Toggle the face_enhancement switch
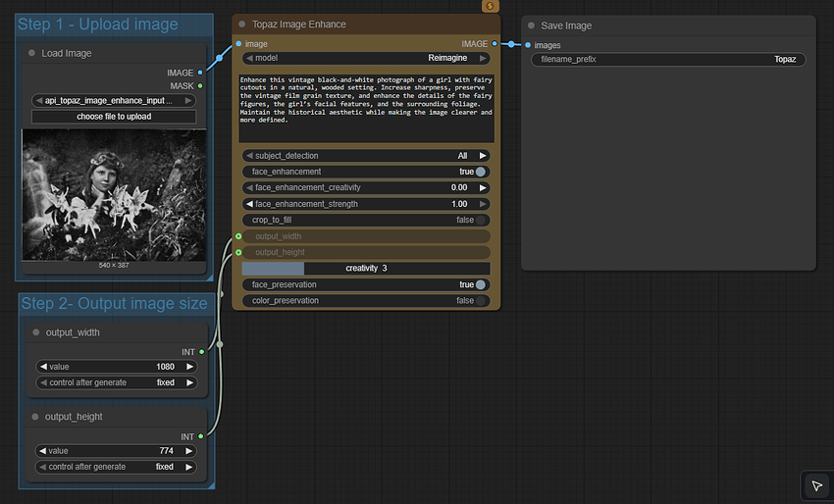This screenshot has height=504, width=834. (x=480, y=172)
